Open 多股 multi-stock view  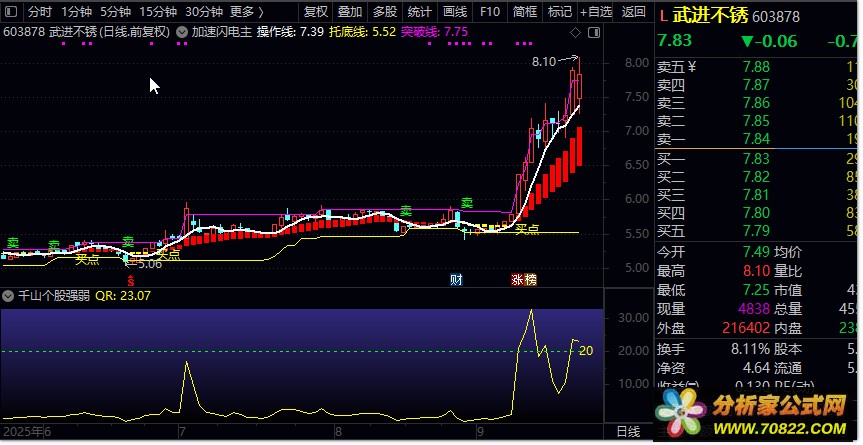click(385, 12)
